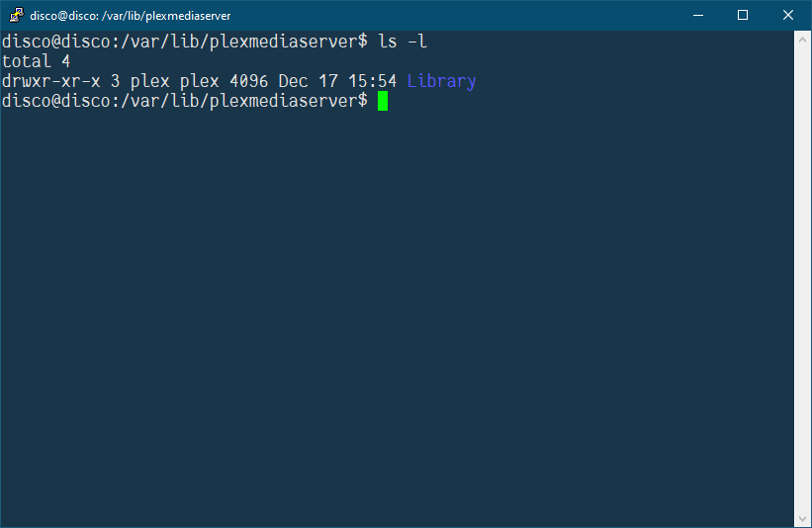
Task: Maximize the PuTTY terminal window
Action: (743, 15)
